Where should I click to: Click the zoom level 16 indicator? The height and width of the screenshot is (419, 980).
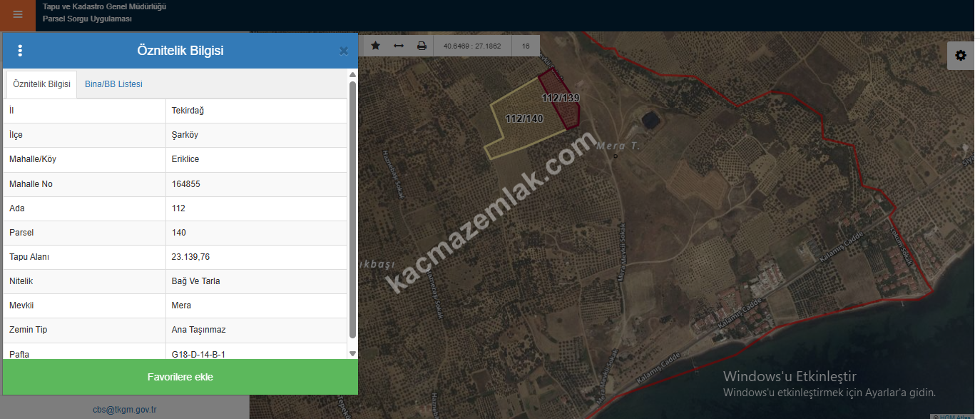click(x=526, y=46)
